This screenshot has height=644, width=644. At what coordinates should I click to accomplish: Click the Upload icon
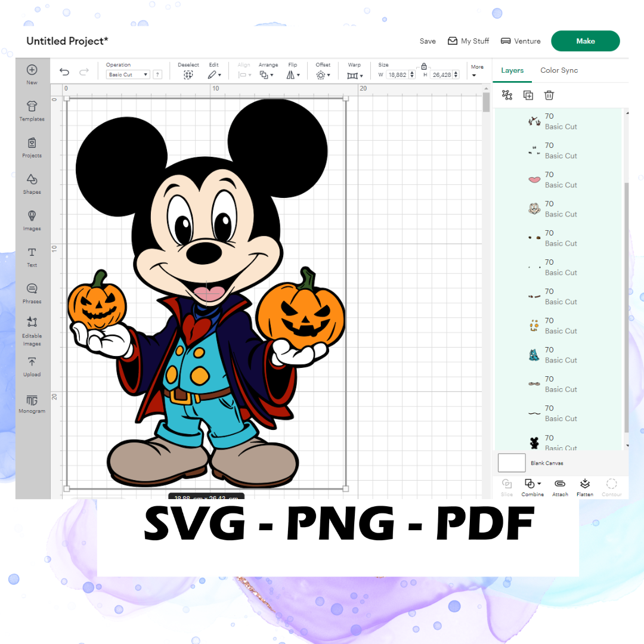coord(32,362)
